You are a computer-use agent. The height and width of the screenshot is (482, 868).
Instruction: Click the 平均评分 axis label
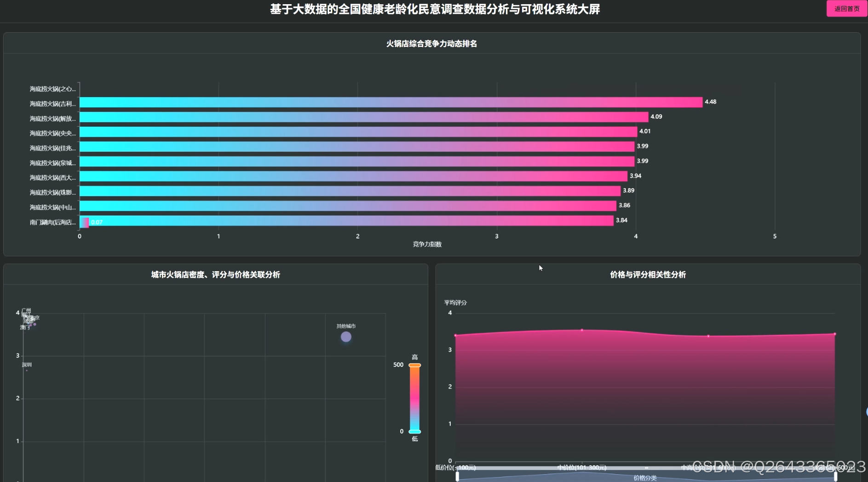[x=455, y=302]
